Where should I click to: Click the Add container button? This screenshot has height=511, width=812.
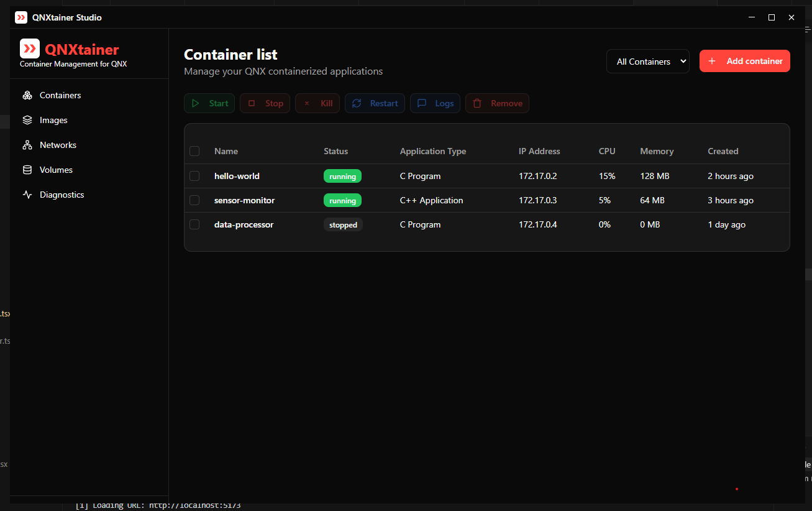(x=745, y=61)
